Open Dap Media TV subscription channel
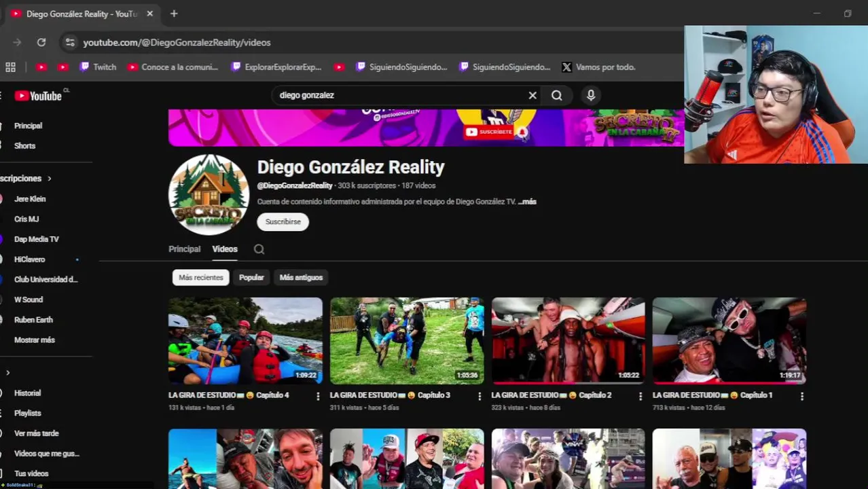 pyautogui.click(x=37, y=239)
